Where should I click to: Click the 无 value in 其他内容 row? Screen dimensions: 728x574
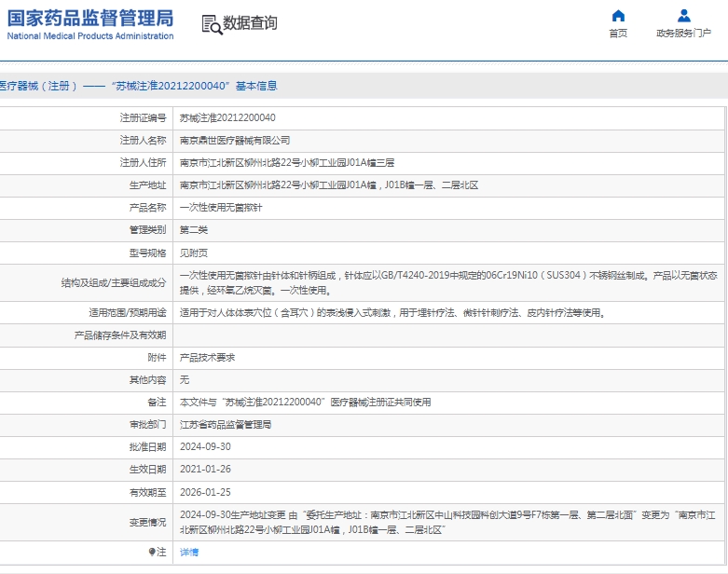coord(185,379)
